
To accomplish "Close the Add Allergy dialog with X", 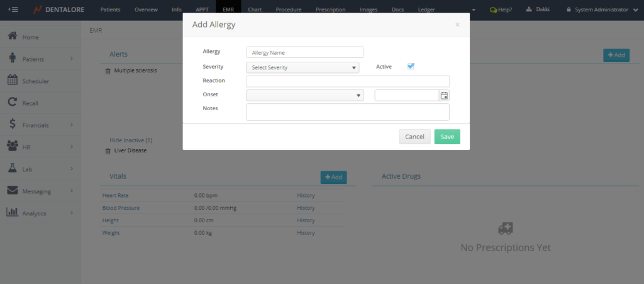I will pyautogui.click(x=457, y=25).
